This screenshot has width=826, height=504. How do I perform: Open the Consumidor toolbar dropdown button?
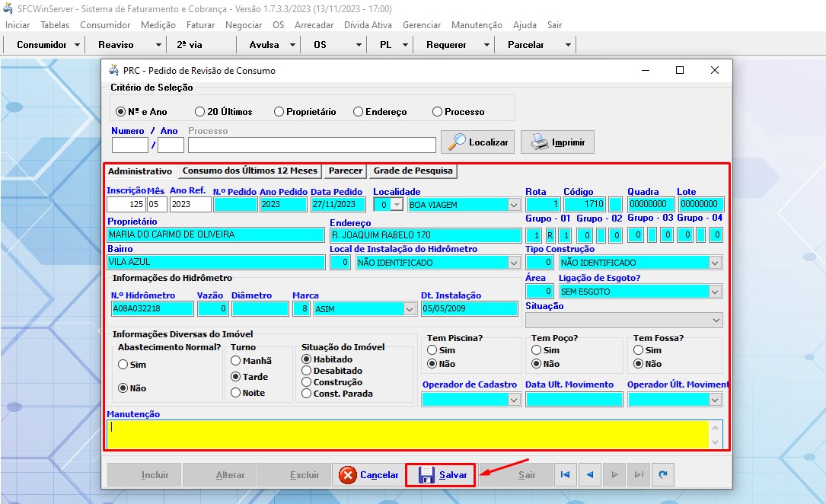(x=77, y=45)
